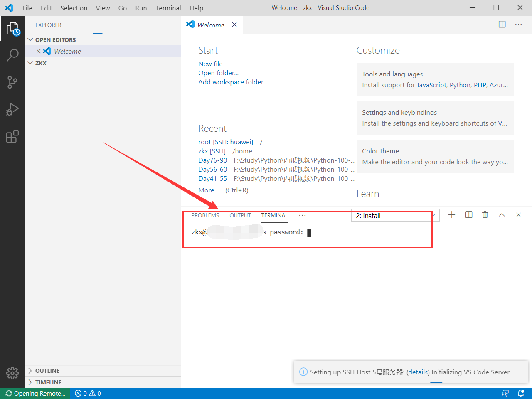Open notifications bell in status bar
Image resolution: width=532 pixels, height=399 pixels.
click(521, 393)
